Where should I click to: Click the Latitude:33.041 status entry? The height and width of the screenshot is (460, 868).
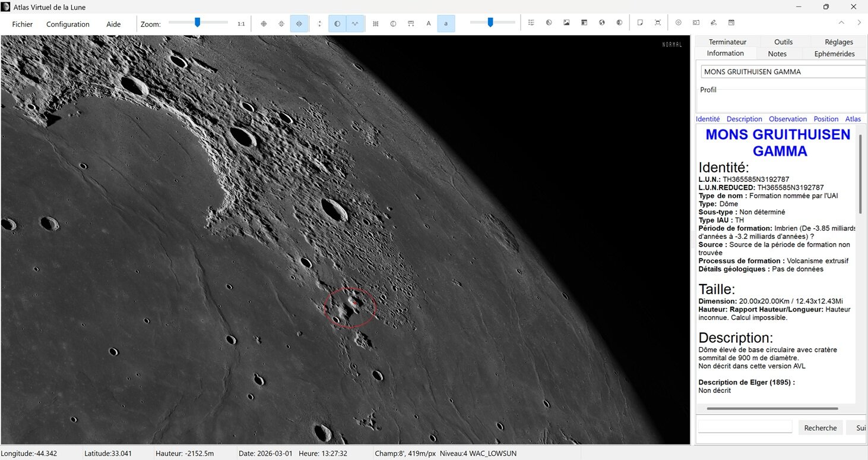107,453
